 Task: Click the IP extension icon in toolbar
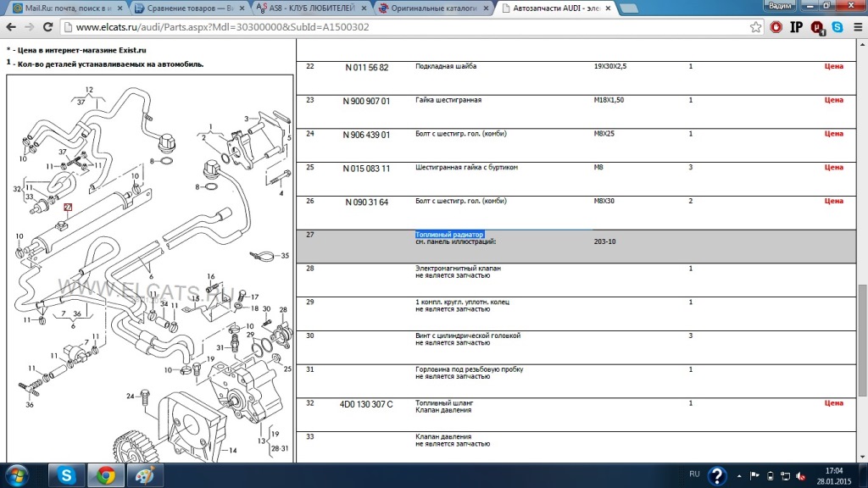[x=797, y=27]
